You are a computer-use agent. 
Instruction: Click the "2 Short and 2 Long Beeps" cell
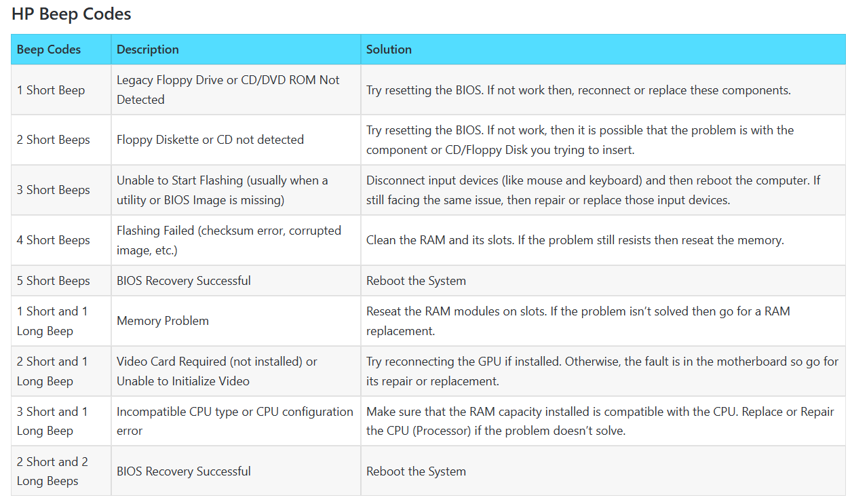[52, 471]
